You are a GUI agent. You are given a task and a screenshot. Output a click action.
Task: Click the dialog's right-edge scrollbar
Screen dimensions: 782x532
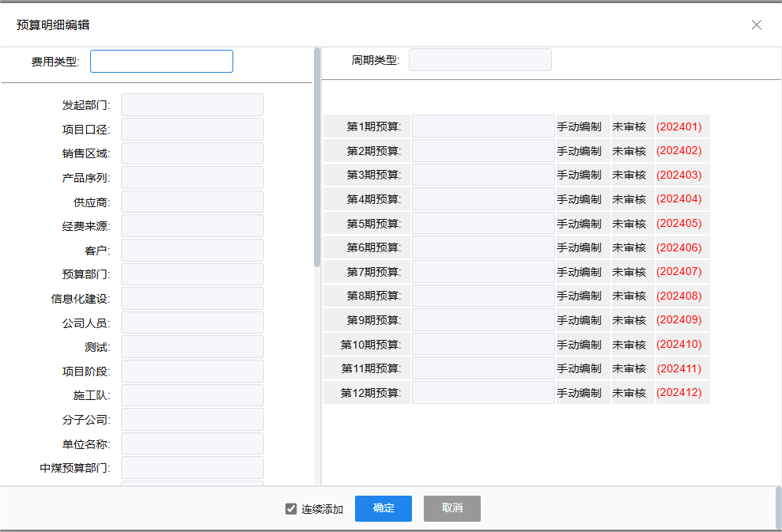point(778,506)
